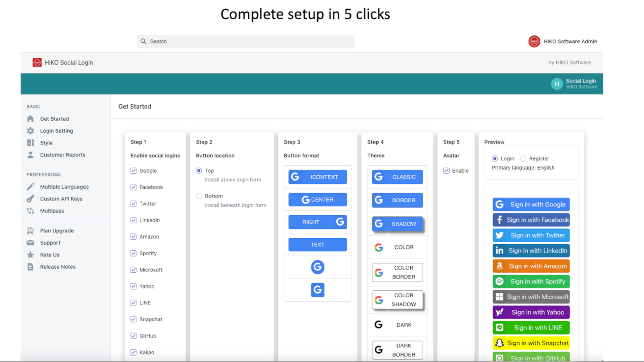Image resolution: width=644 pixels, height=362 pixels.
Task: Choose the ICONTEXT button format
Action: point(318,177)
